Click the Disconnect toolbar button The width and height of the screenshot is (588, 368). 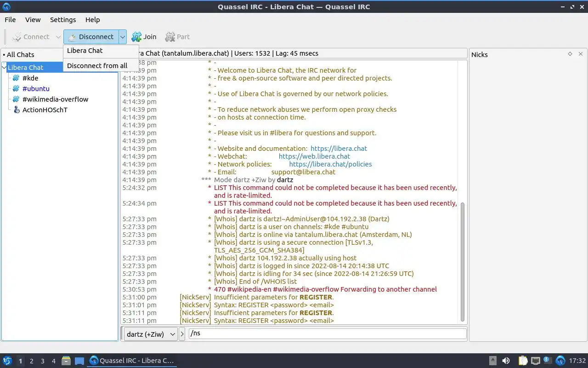pos(91,37)
